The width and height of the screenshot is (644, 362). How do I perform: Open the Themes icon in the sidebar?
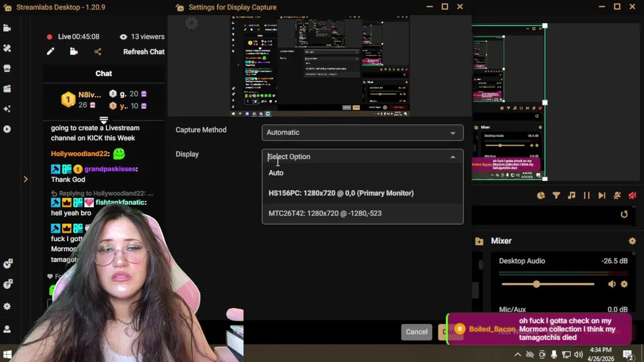point(7,48)
